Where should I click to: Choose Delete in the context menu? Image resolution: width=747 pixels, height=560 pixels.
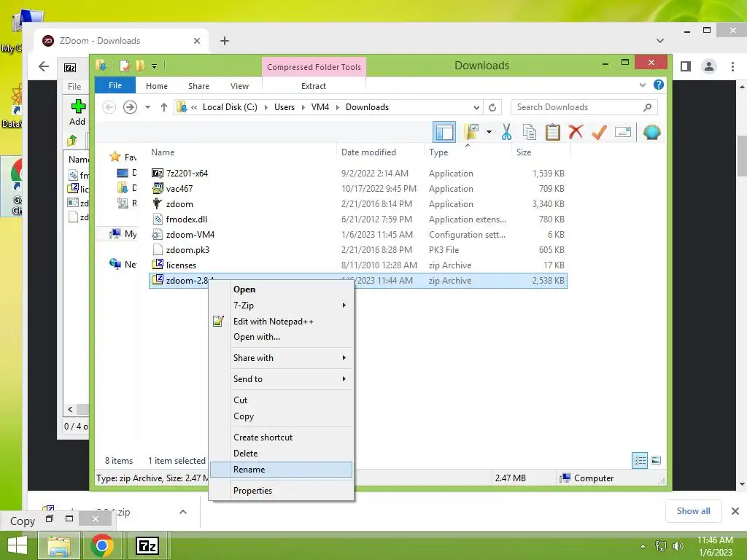point(281,454)
